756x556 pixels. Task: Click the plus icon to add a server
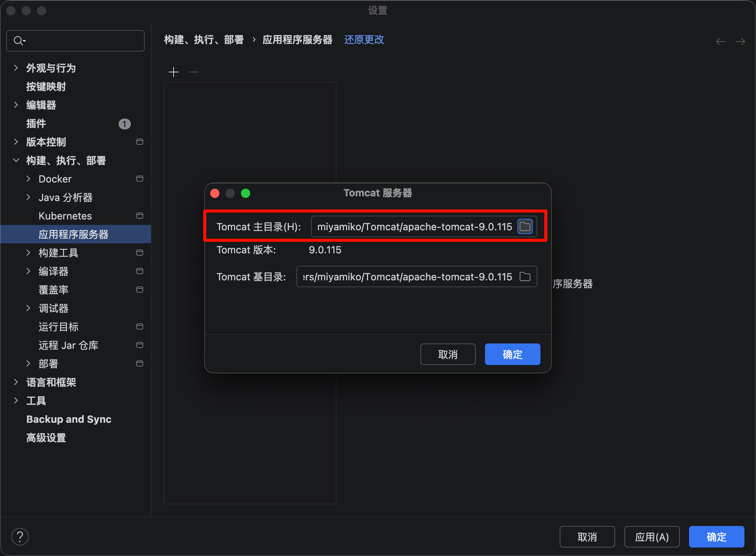point(174,72)
